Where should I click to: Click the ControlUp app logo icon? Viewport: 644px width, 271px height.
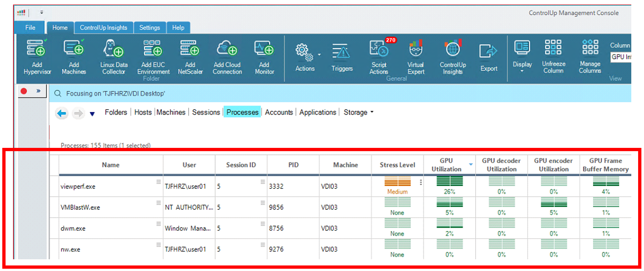pos(21,13)
